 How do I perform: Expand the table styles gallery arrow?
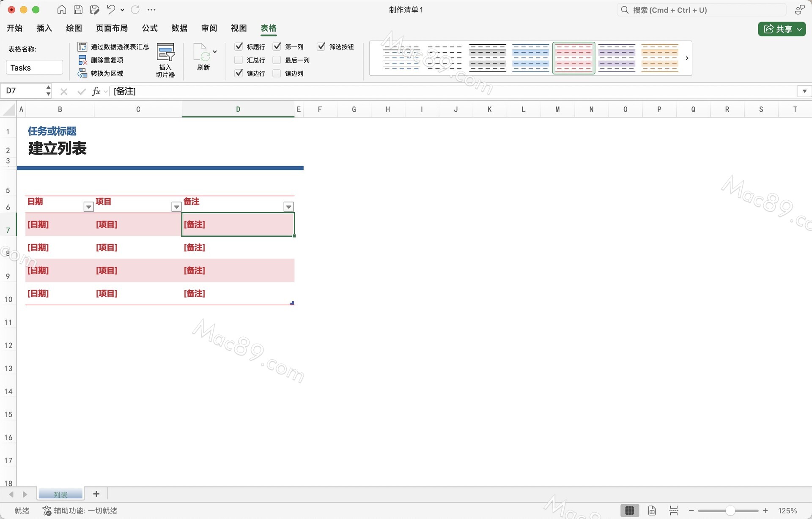(687, 58)
